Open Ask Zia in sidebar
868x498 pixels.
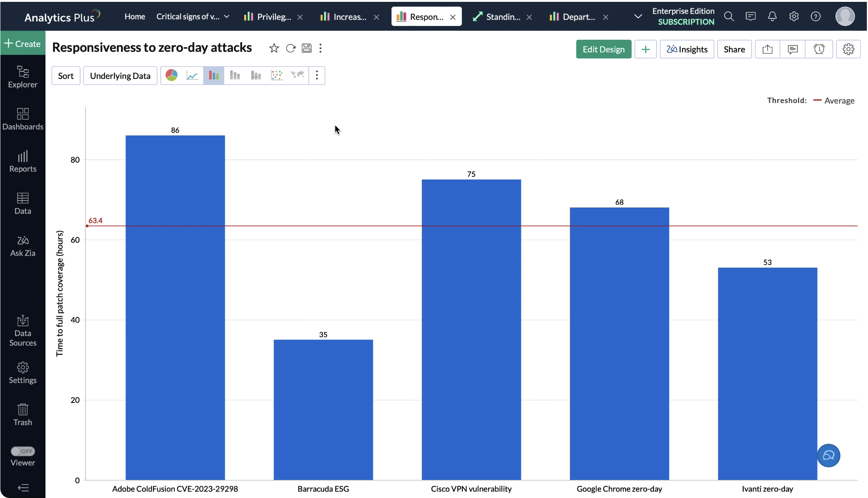pos(23,246)
